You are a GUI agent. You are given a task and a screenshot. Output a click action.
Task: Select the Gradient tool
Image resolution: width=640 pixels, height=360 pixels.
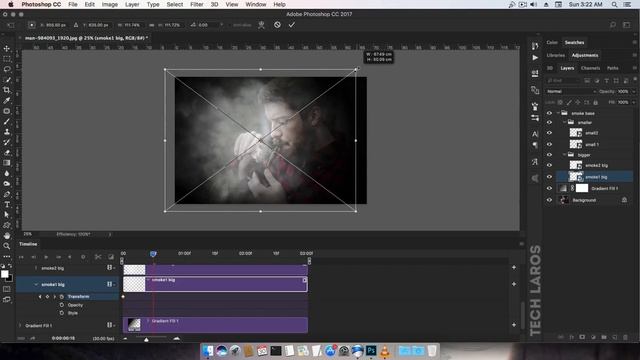tap(7, 163)
